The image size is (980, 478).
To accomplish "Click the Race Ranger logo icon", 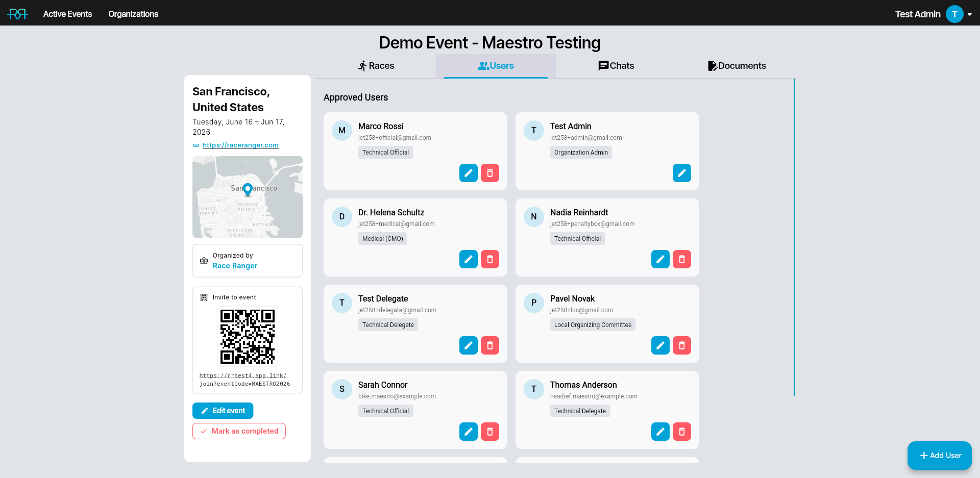I will 17,14.
